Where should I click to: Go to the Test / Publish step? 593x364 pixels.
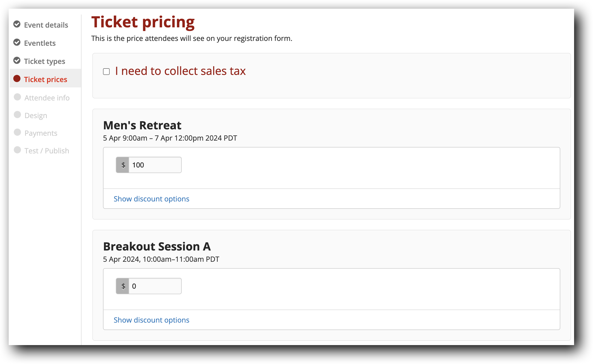tap(47, 151)
